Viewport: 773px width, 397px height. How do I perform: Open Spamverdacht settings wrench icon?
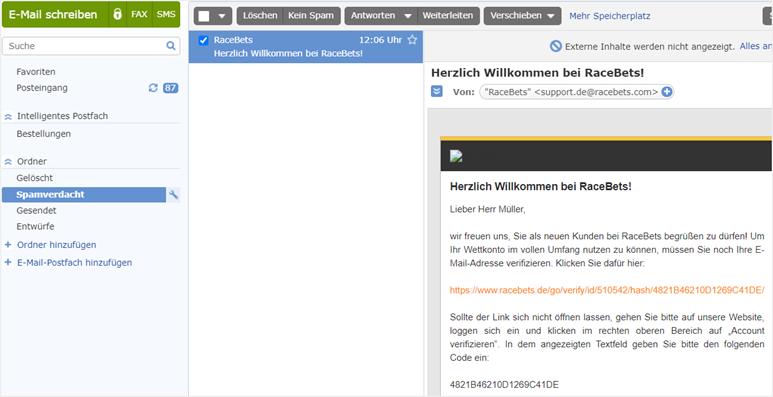(x=173, y=195)
